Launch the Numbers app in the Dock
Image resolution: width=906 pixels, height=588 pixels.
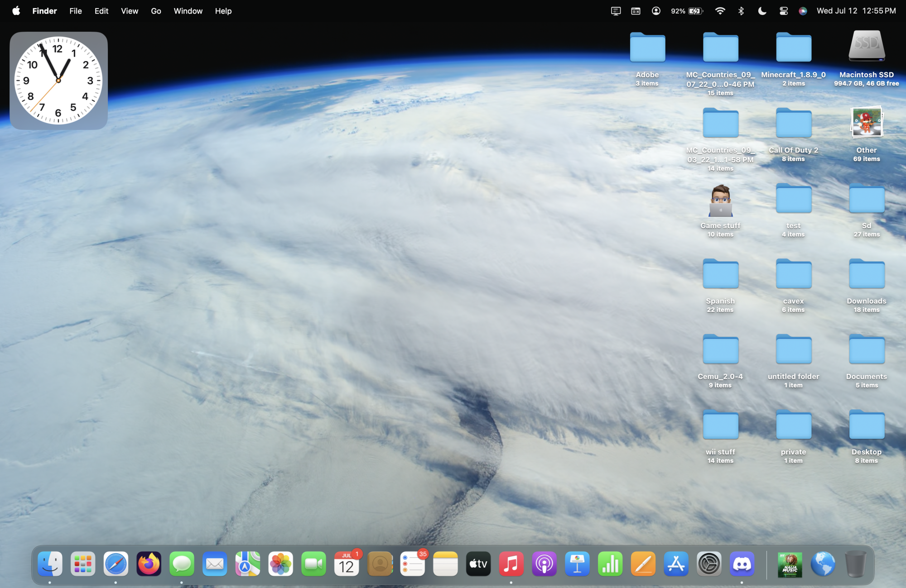(x=610, y=564)
